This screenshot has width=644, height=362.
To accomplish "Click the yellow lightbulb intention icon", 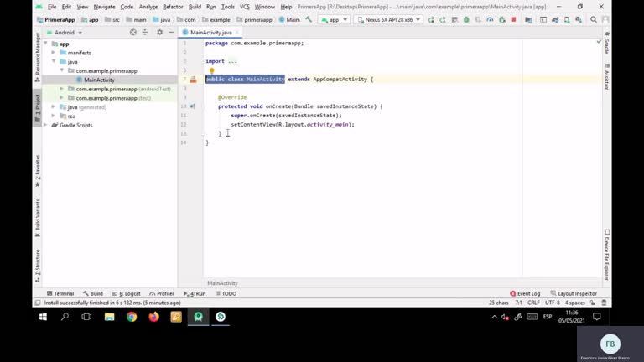I will [x=211, y=71].
